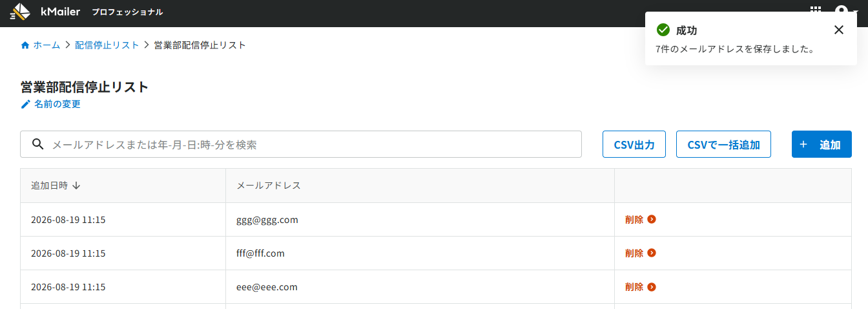Click the メールアドレス column header
Image resolution: width=868 pixels, height=309 pixels.
click(269, 186)
